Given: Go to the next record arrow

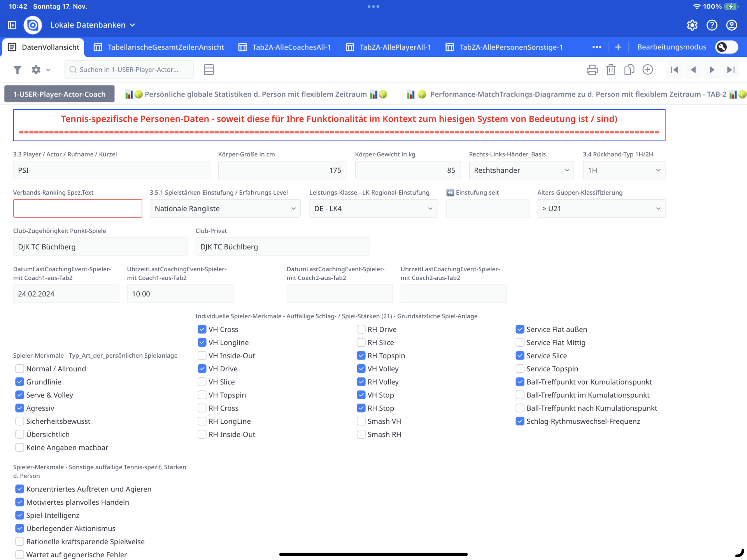Looking at the screenshot, I should (712, 70).
